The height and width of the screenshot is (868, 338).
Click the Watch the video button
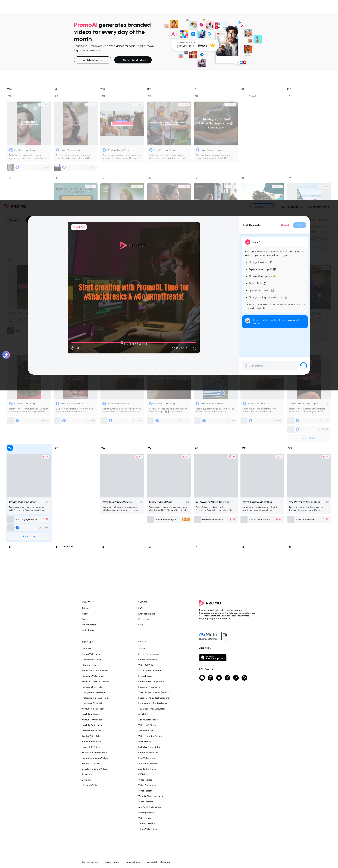(93, 60)
